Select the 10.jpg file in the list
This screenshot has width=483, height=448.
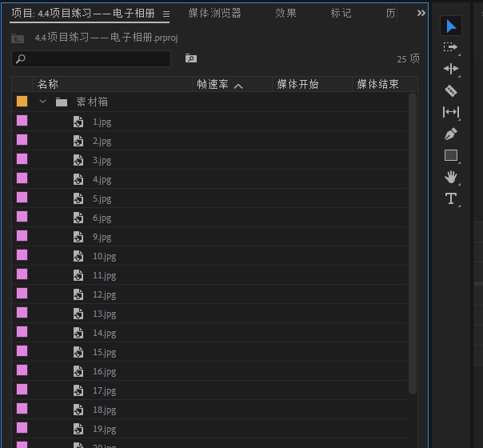tap(104, 256)
